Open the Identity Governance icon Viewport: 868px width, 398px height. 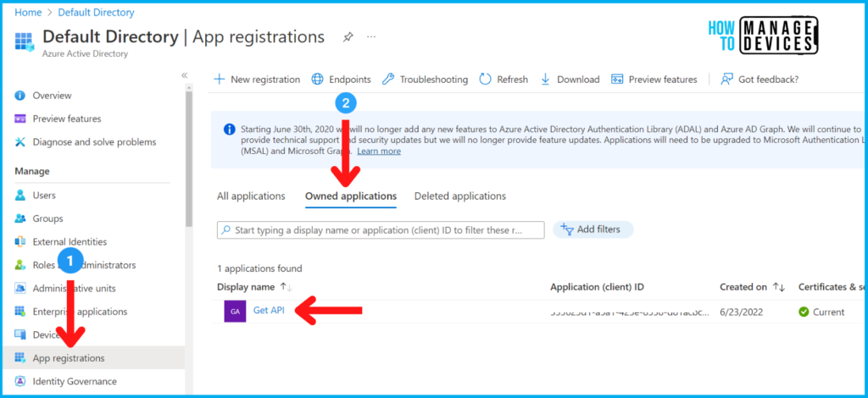click(x=20, y=381)
